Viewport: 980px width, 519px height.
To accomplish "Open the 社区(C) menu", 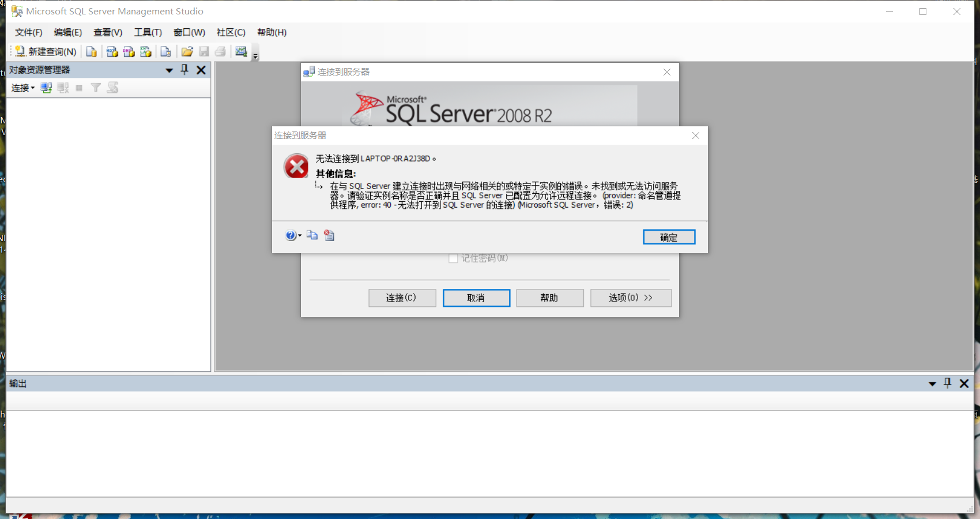I will (231, 32).
